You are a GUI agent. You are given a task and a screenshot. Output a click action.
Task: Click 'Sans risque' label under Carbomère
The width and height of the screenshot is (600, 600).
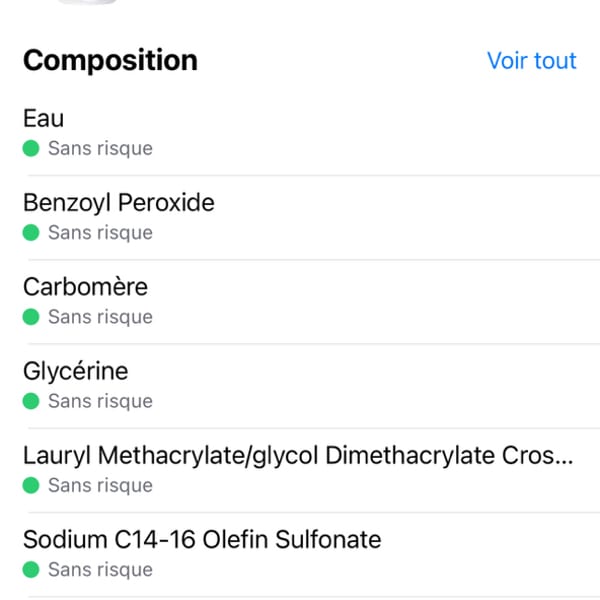pyautogui.click(x=100, y=317)
